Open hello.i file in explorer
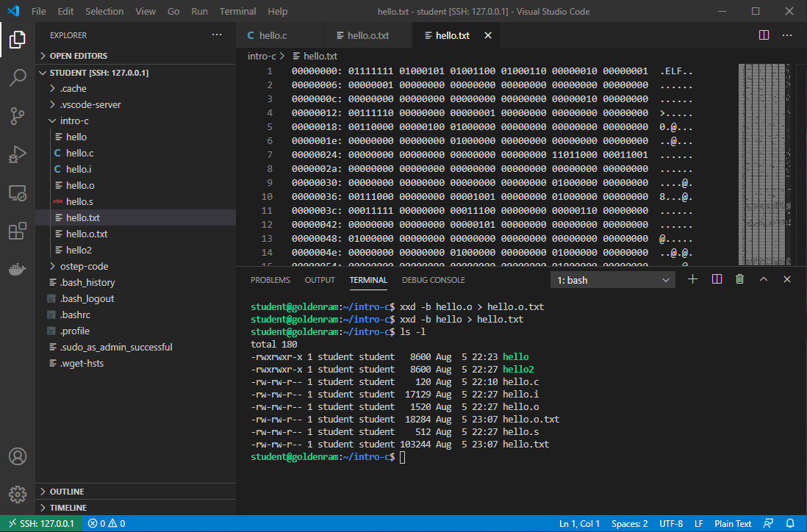This screenshot has width=807, height=532. pos(136,169)
